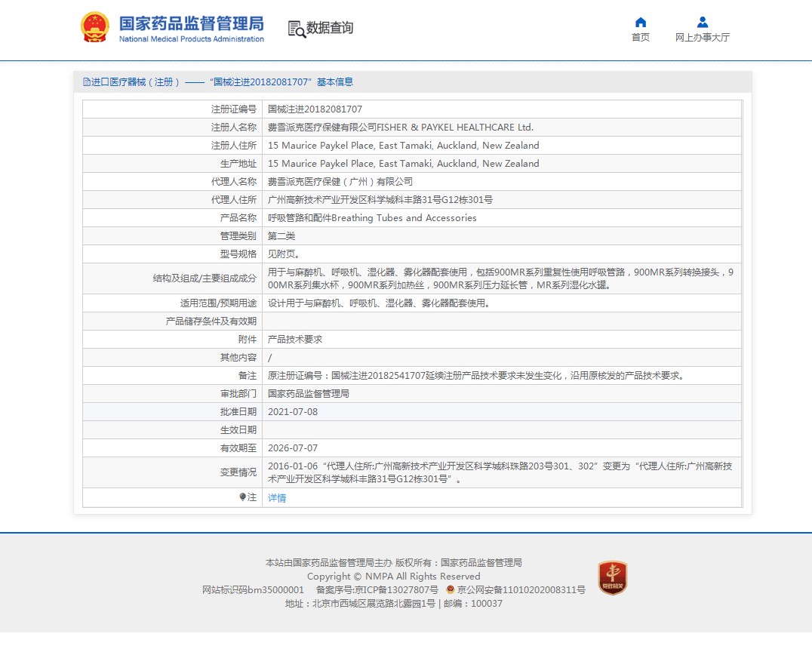Click management category 第二类 value
The height and width of the screenshot is (649, 812).
tap(281, 236)
